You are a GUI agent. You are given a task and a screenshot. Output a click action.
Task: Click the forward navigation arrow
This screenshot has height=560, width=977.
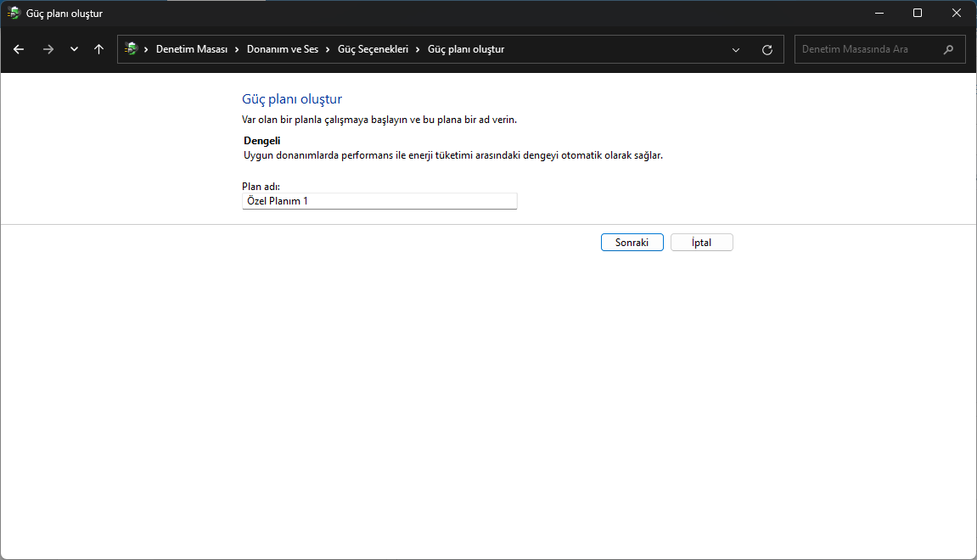coord(48,49)
